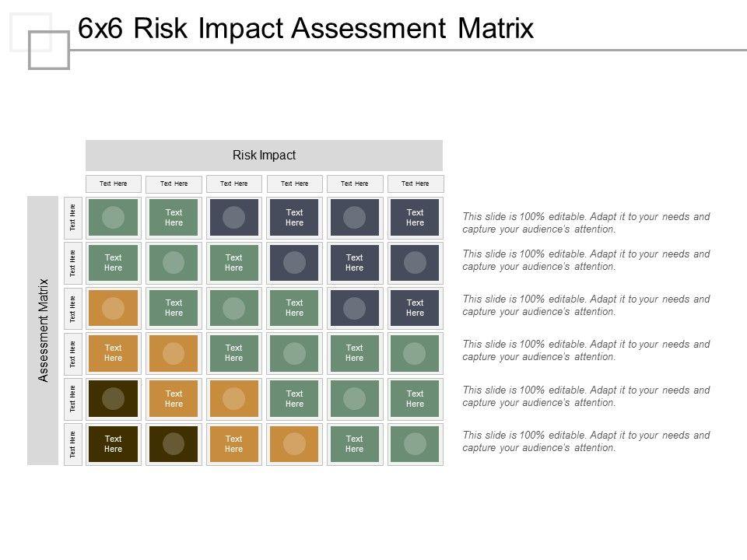Image resolution: width=747 pixels, height=560 pixels.
Task: Click the navy circle in the first row's third column
Action: click(234, 217)
